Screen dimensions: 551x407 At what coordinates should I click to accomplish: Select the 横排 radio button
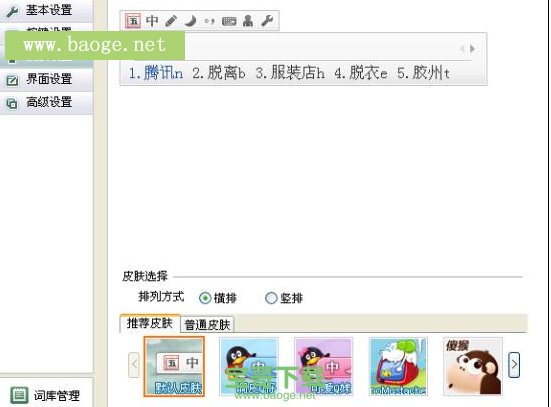click(205, 298)
